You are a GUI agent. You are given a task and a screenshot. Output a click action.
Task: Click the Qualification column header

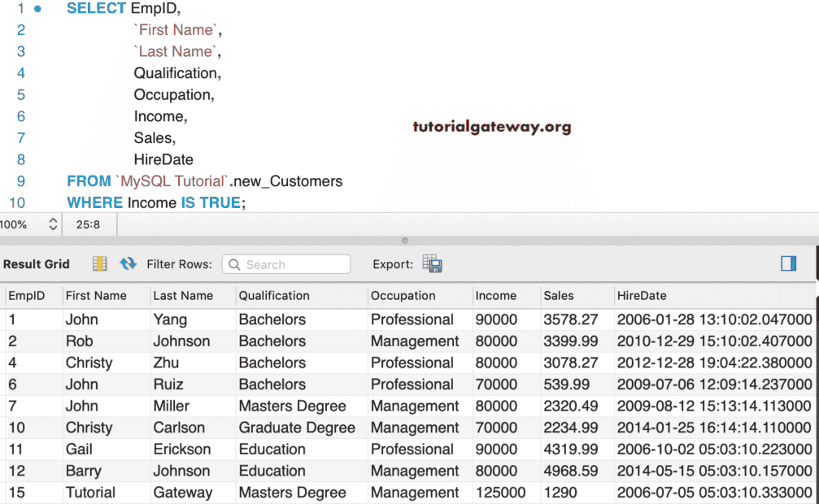[274, 296]
